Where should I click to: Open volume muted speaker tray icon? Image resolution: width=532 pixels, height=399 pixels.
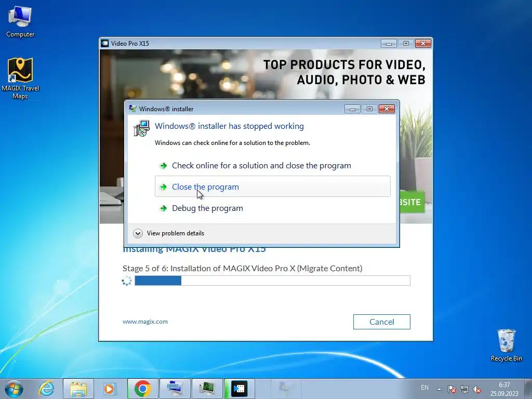tap(477, 389)
